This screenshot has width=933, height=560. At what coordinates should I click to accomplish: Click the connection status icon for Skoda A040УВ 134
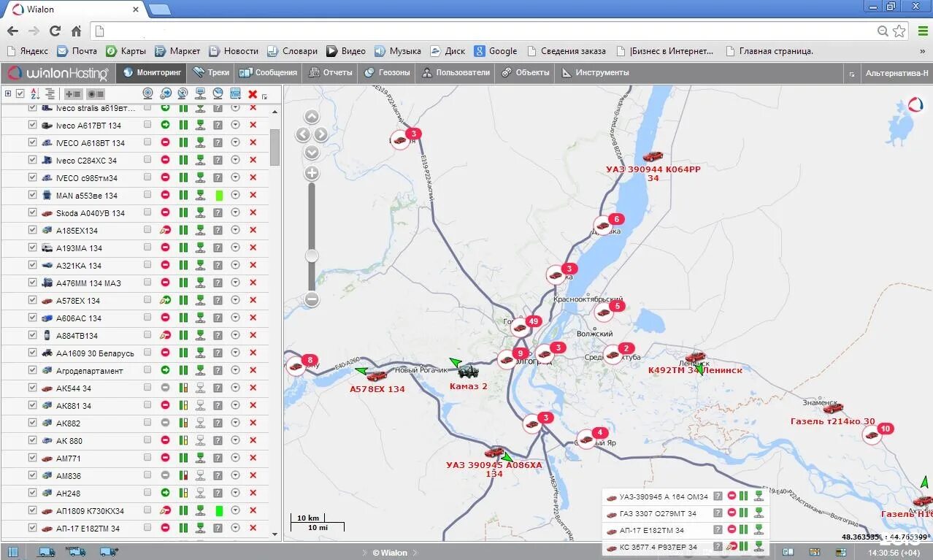(x=200, y=212)
